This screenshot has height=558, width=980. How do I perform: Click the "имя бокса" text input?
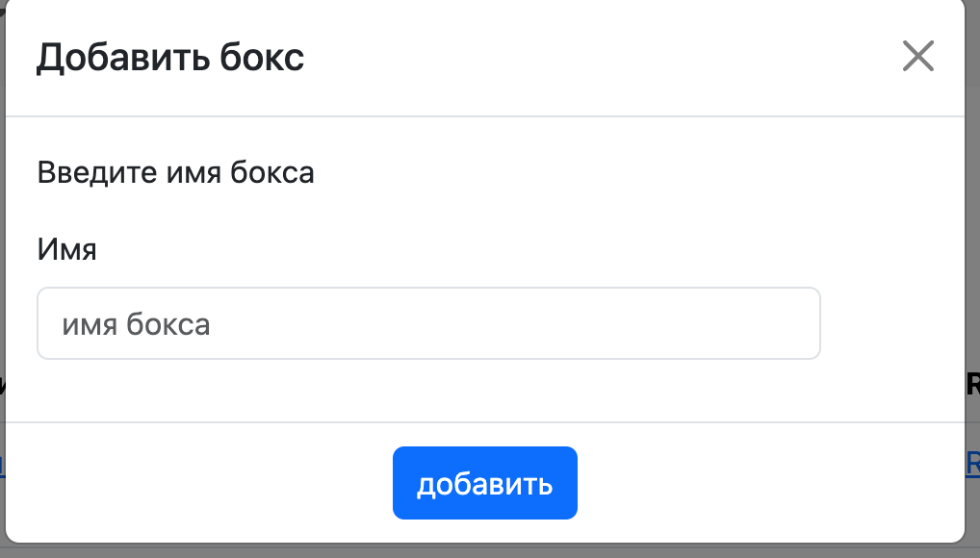(428, 324)
